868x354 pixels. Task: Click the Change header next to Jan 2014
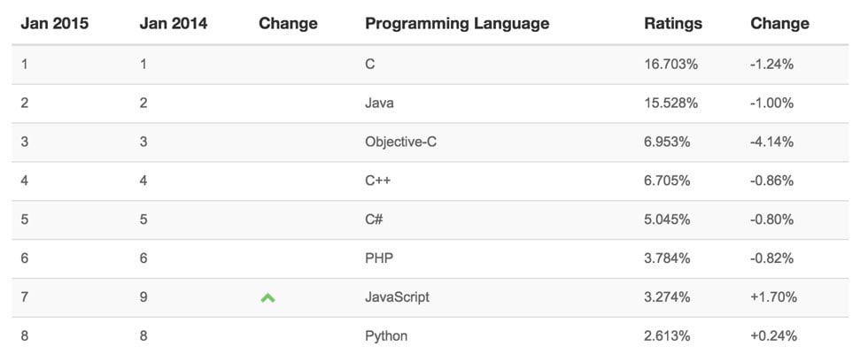point(288,24)
